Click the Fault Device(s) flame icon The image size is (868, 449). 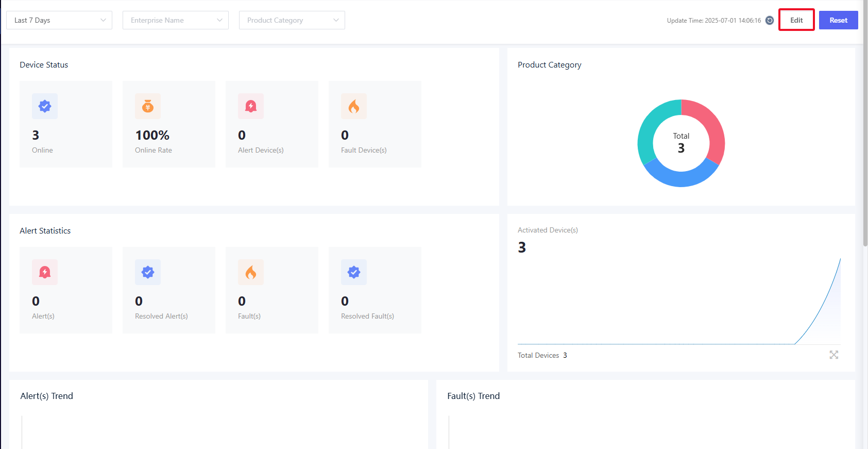coord(354,106)
